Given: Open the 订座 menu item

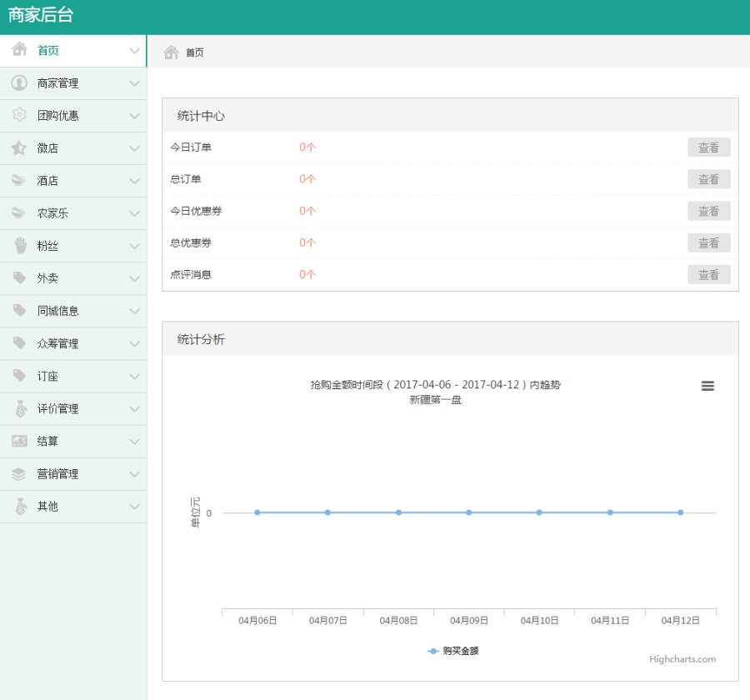Looking at the screenshot, I should 47,376.
